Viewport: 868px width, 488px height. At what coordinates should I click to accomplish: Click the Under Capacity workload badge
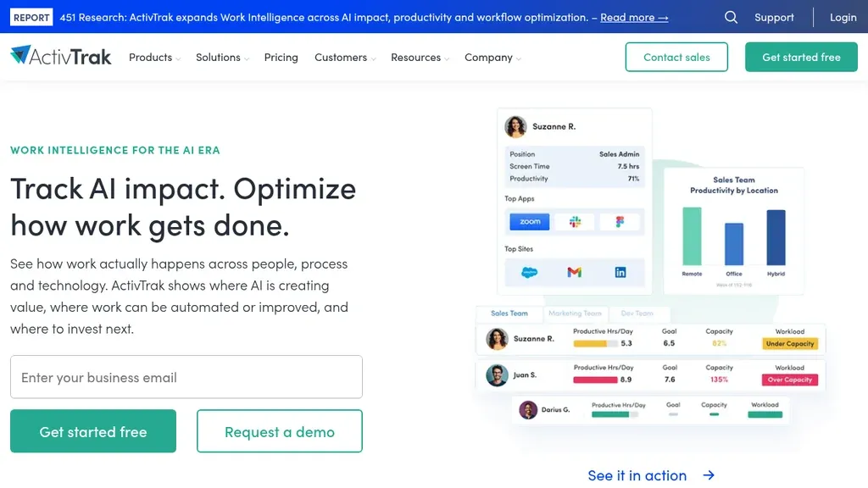[x=790, y=344]
